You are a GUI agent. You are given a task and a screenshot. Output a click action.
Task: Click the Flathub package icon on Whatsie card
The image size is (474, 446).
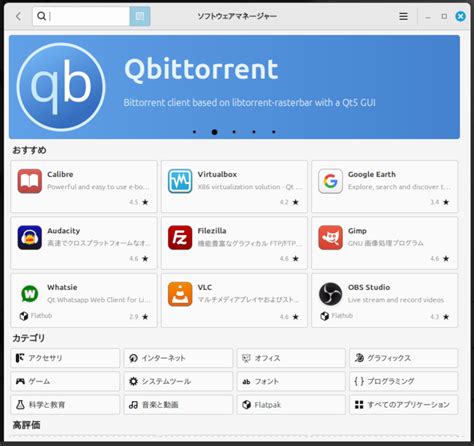[x=24, y=316]
